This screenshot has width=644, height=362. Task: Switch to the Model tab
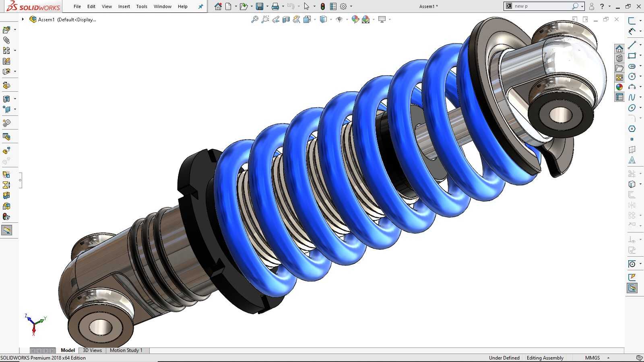[68, 350]
